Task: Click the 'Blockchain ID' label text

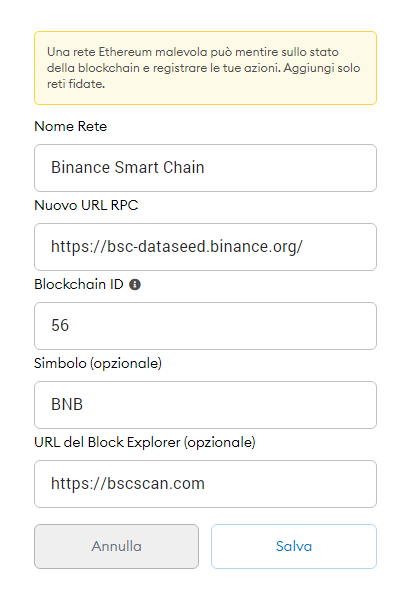Action: [x=79, y=285]
